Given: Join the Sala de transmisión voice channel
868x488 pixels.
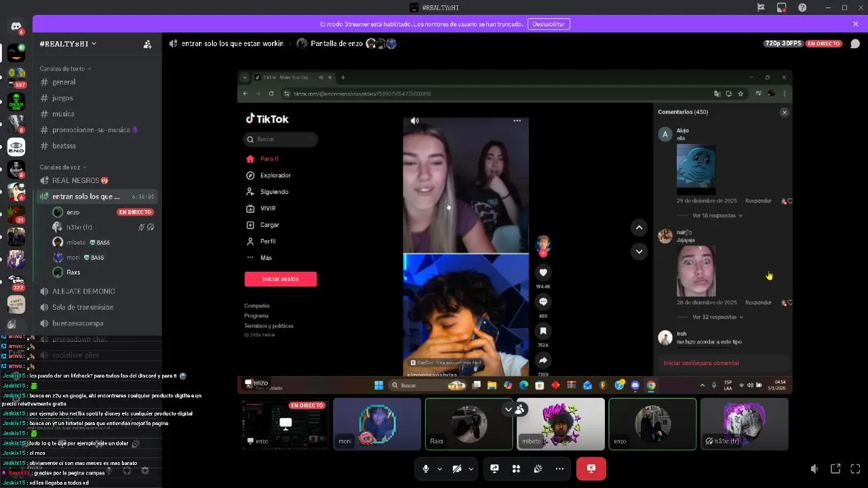Looking at the screenshot, I should (97, 307).
